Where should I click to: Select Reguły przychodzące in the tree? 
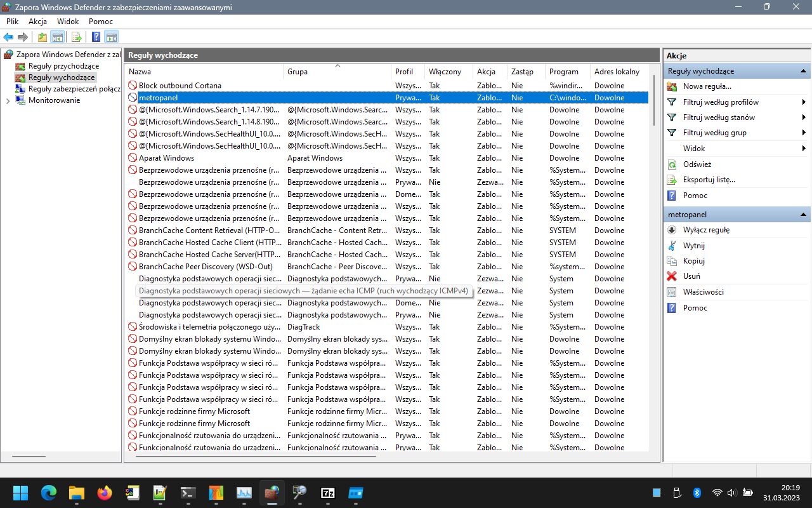(x=63, y=66)
